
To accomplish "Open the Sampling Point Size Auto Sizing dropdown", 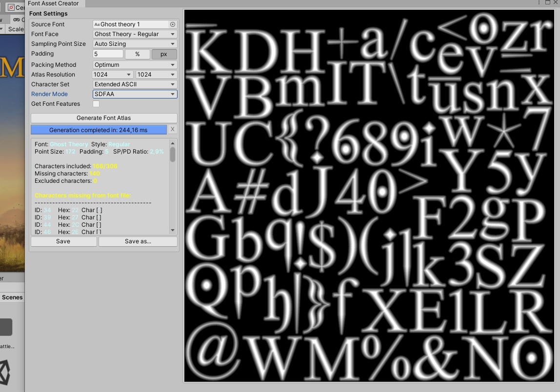I will point(135,44).
